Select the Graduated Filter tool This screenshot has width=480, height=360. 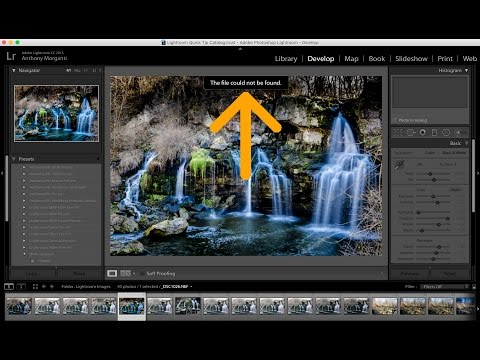pos(434,133)
